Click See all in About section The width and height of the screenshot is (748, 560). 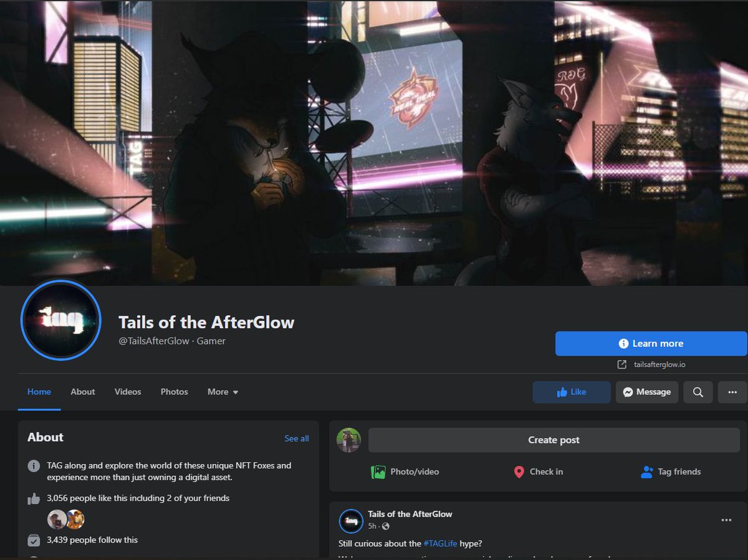click(297, 439)
